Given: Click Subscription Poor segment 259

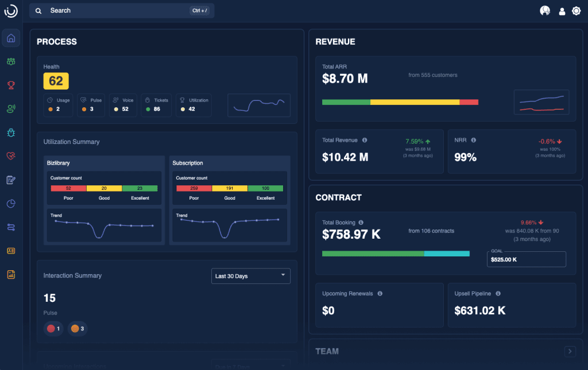Looking at the screenshot, I should click(194, 188).
